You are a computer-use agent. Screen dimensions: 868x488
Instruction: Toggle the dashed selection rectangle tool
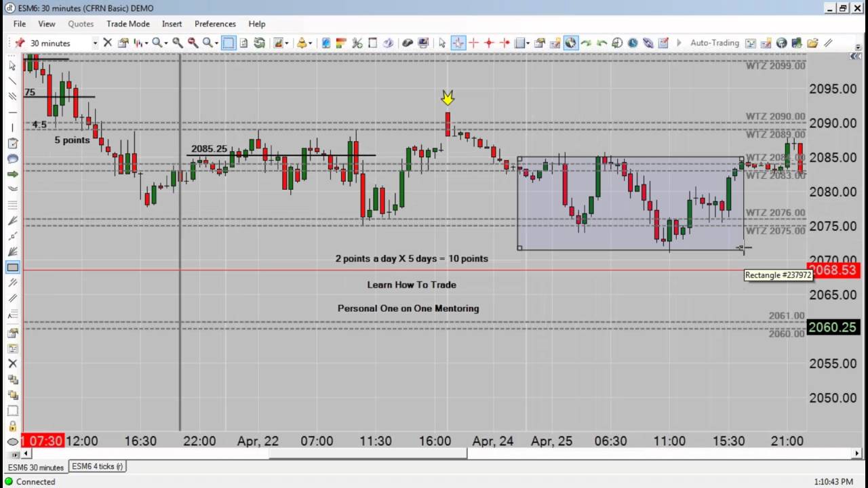[x=228, y=43]
